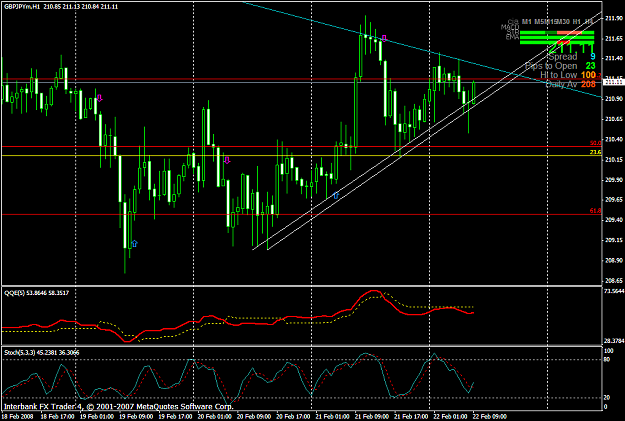Viewport: 625px width, 421px height.
Task: Click the 208.65 price axis label
Action: click(x=614, y=281)
